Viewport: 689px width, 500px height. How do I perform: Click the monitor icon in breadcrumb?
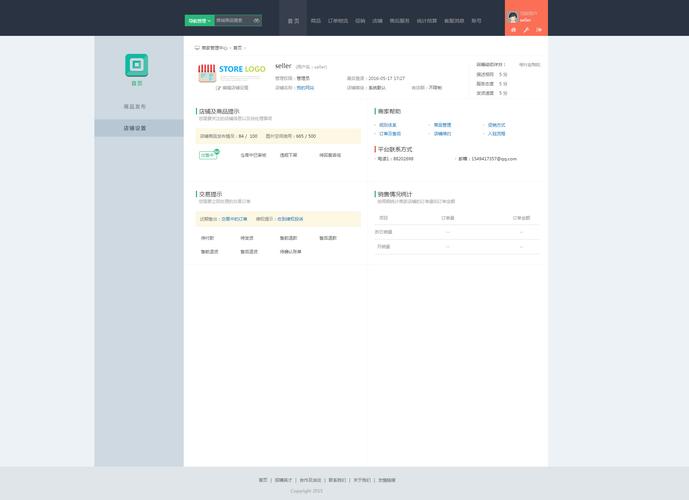197,47
